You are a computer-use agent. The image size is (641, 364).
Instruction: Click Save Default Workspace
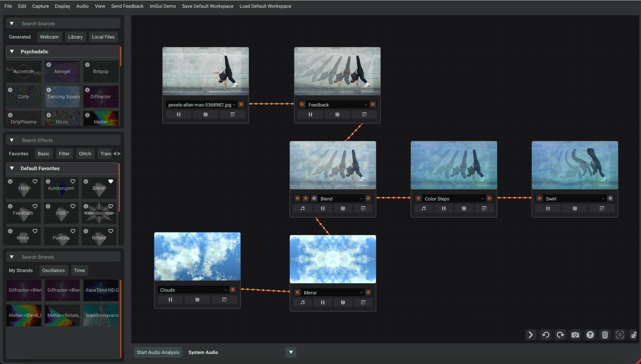tap(207, 6)
